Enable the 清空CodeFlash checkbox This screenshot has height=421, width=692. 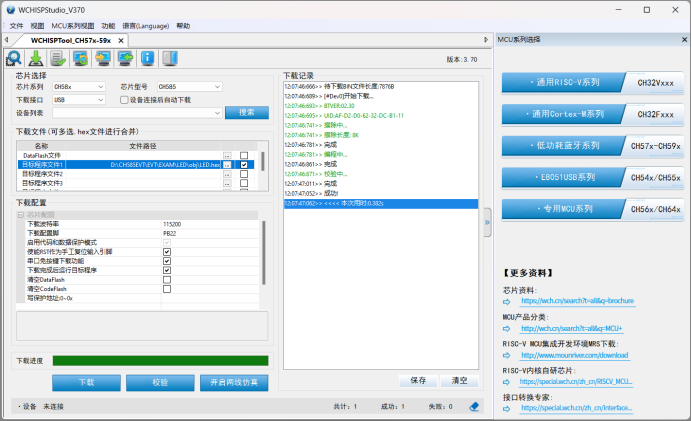167,289
